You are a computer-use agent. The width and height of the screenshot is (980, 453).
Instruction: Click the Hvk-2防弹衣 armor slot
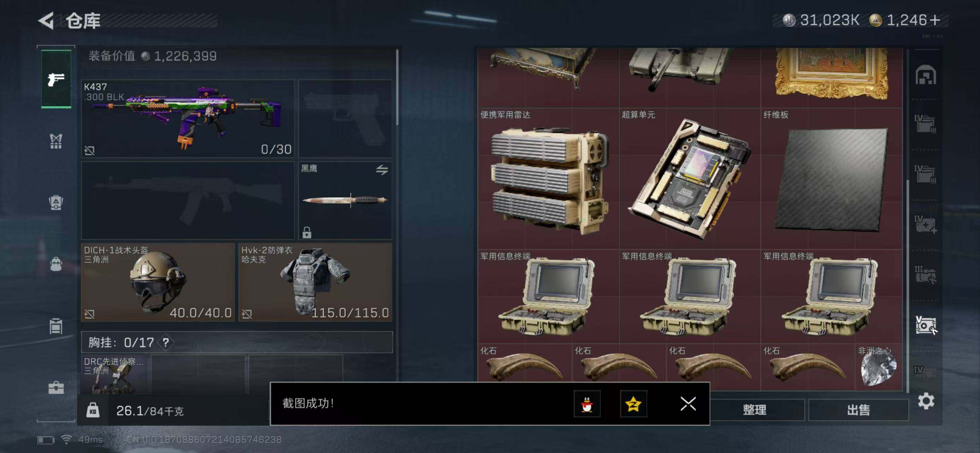point(315,282)
